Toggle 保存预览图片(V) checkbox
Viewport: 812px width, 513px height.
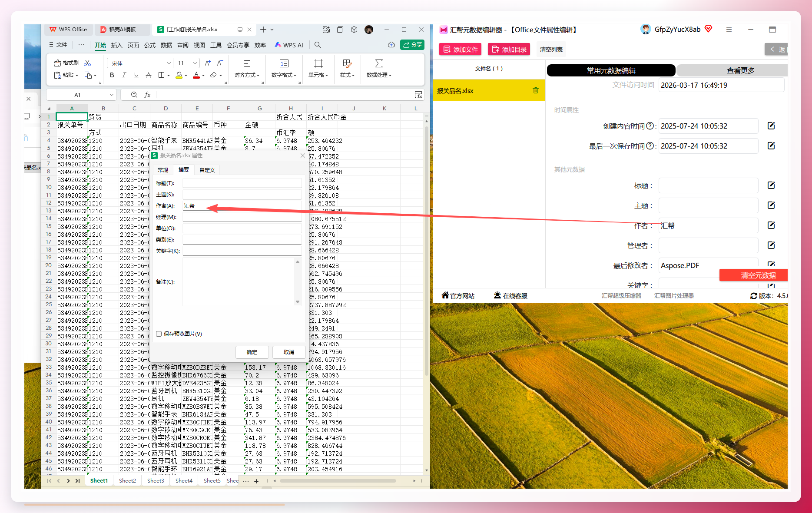(159, 334)
